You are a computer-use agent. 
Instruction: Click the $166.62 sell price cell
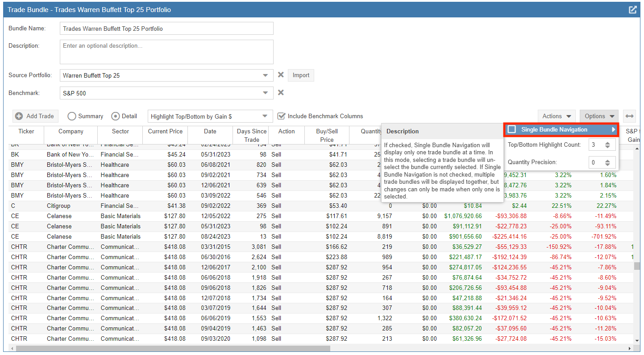point(337,247)
